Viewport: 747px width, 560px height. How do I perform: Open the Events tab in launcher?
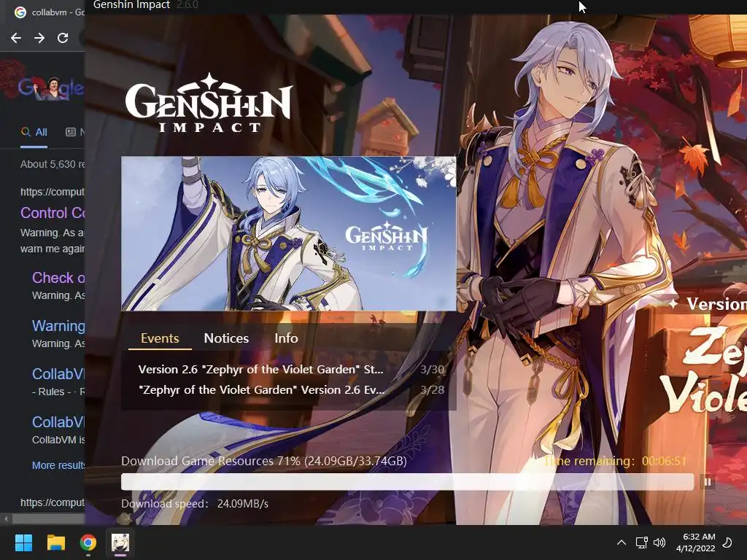[x=160, y=338]
